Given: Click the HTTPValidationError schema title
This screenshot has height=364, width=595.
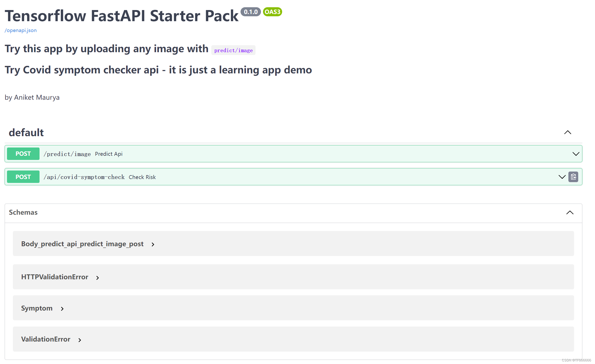Looking at the screenshot, I should click(55, 277).
